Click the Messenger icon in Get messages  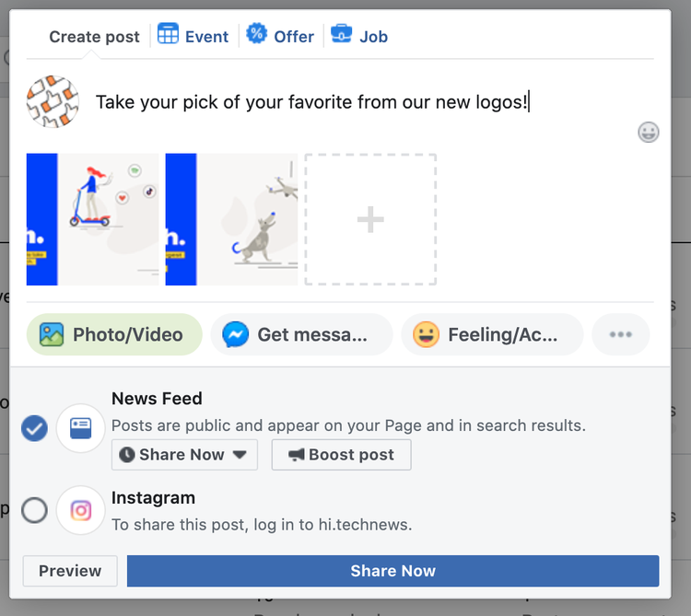click(235, 334)
